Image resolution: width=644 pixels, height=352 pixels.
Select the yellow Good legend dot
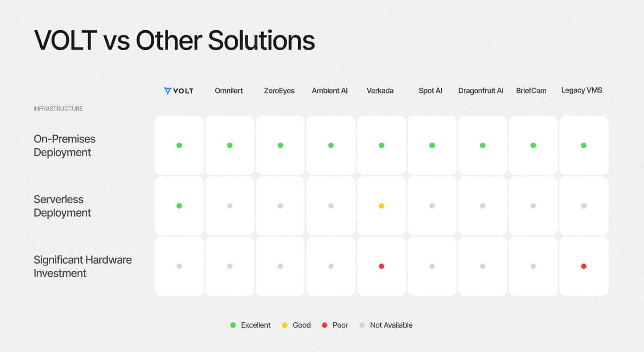[285, 325]
